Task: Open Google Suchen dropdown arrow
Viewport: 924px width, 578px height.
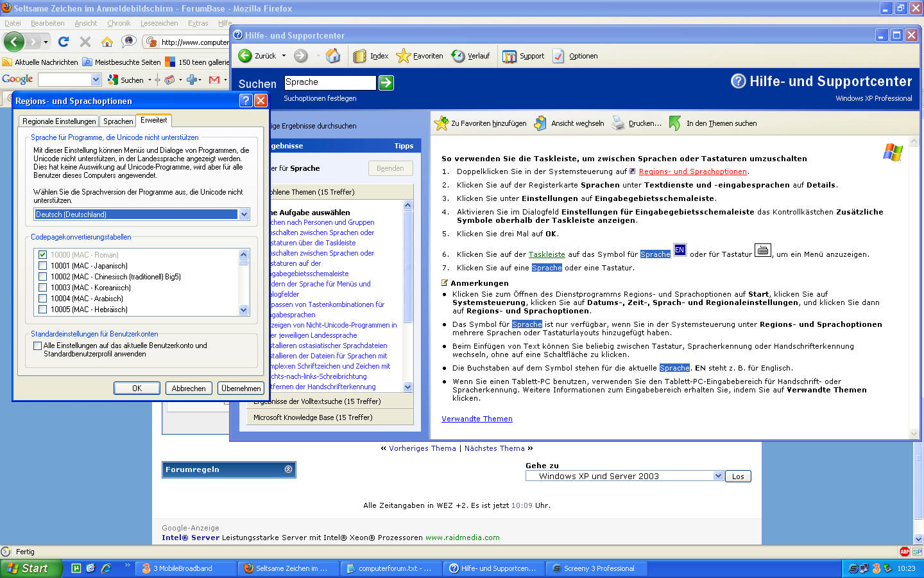Action: (150, 80)
